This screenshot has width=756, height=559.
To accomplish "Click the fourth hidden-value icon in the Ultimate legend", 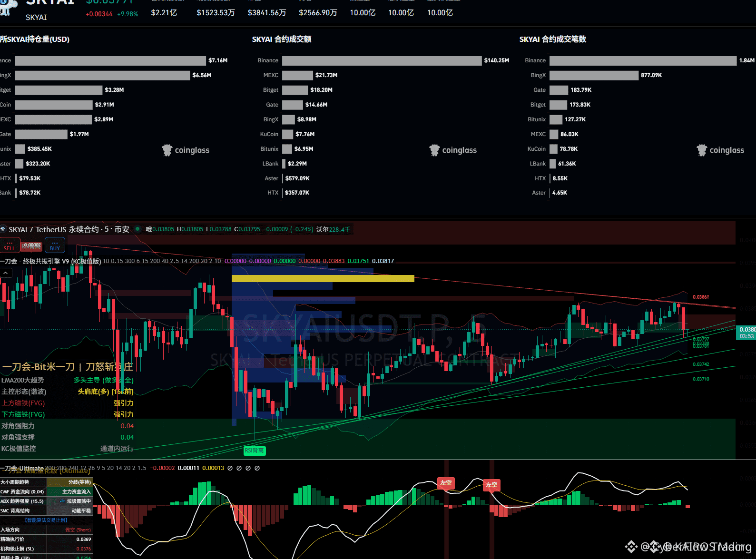I will pos(257,468).
